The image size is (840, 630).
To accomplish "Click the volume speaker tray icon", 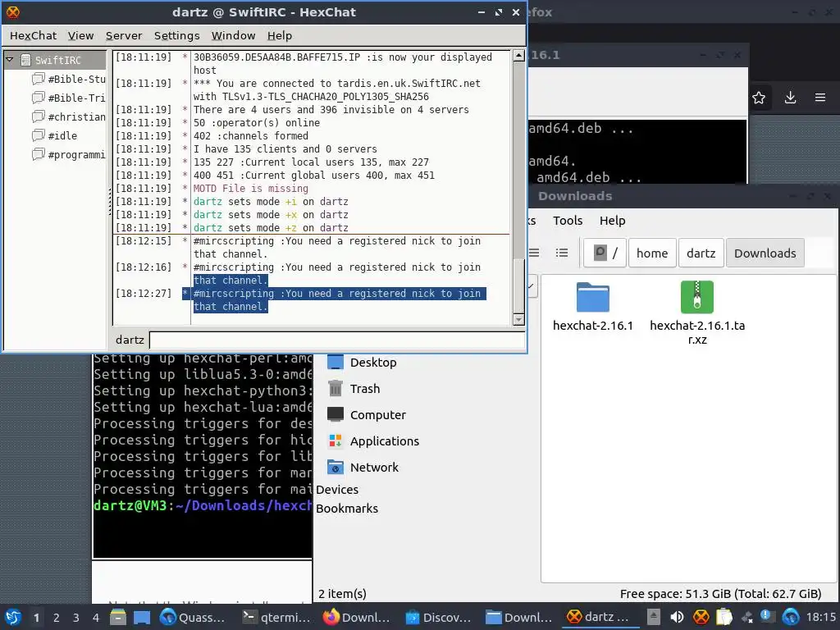I will [x=677, y=617].
